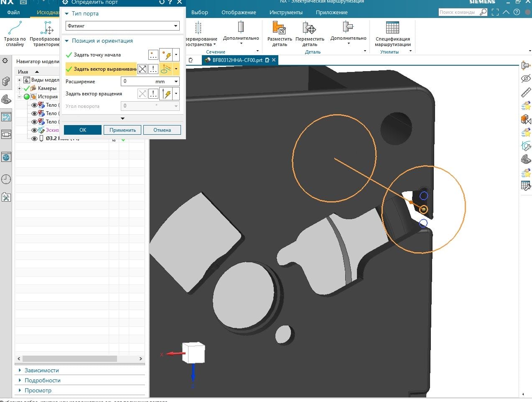532x402 pixels.
Task: Open the Файл menu
Action: (x=13, y=12)
